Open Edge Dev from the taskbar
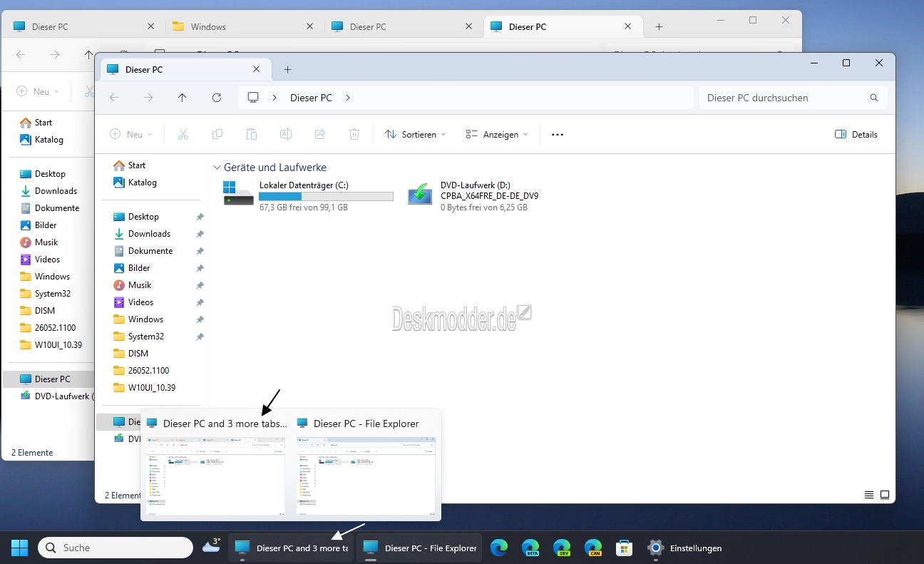Viewport: 924px width, 564px height. click(562, 548)
